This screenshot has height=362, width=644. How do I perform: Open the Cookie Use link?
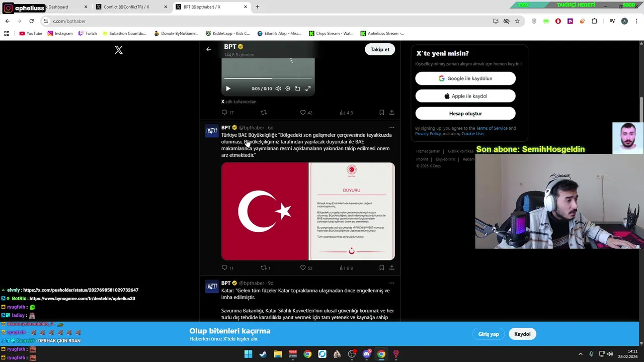coord(472,134)
